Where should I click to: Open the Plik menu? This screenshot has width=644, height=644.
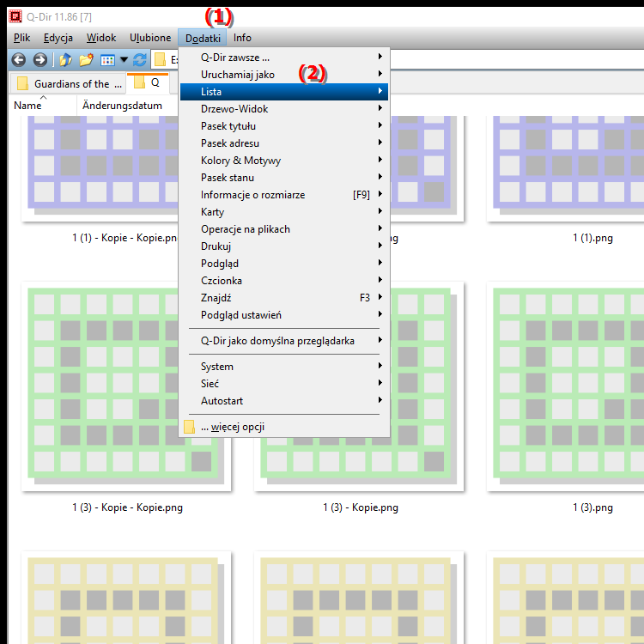21,38
